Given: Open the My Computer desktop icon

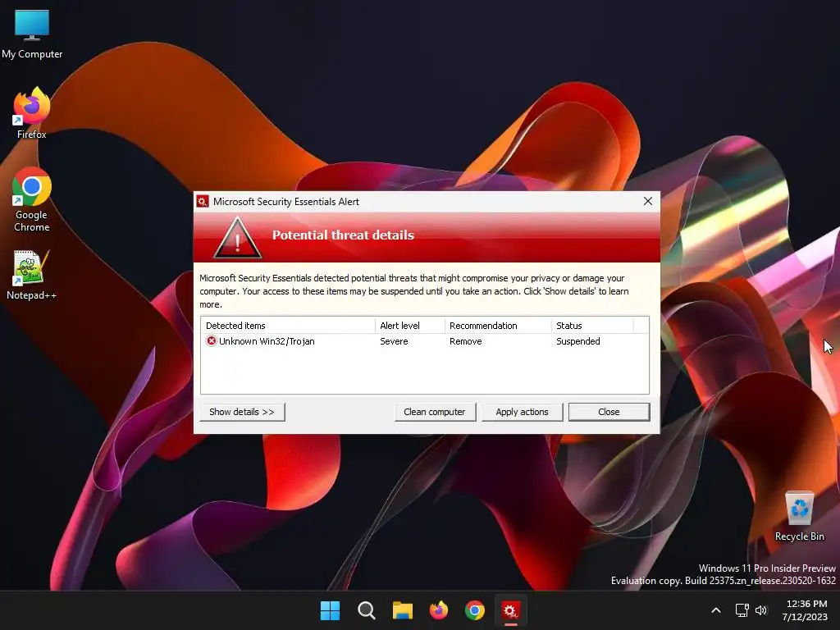Looking at the screenshot, I should (32, 34).
